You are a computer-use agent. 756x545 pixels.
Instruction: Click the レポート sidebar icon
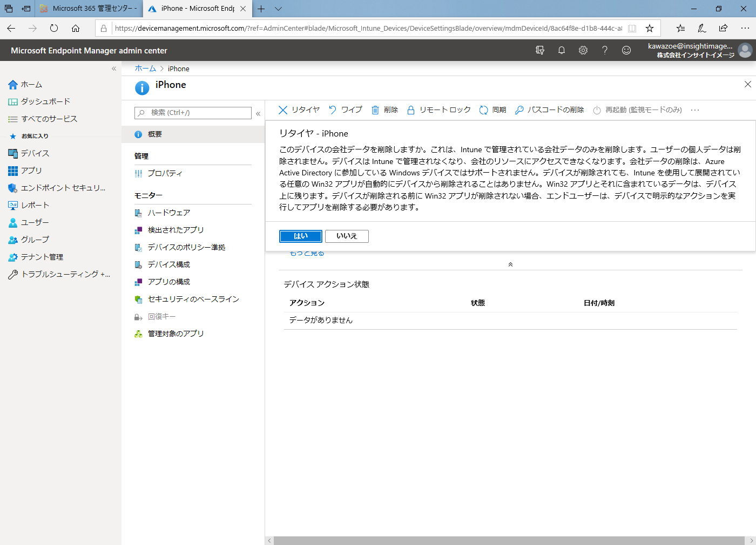tap(13, 206)
